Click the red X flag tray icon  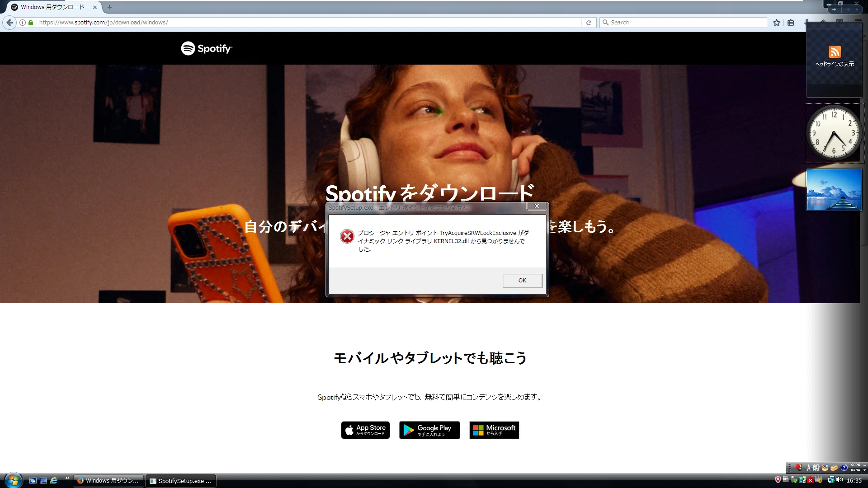[811, 479]
